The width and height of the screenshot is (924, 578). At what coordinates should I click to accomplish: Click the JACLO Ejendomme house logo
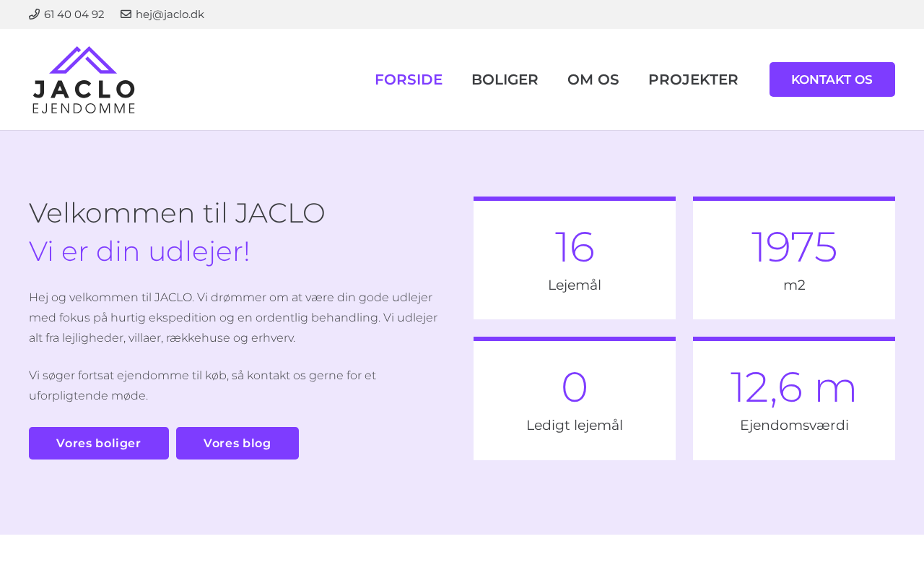tap(84, 79)
